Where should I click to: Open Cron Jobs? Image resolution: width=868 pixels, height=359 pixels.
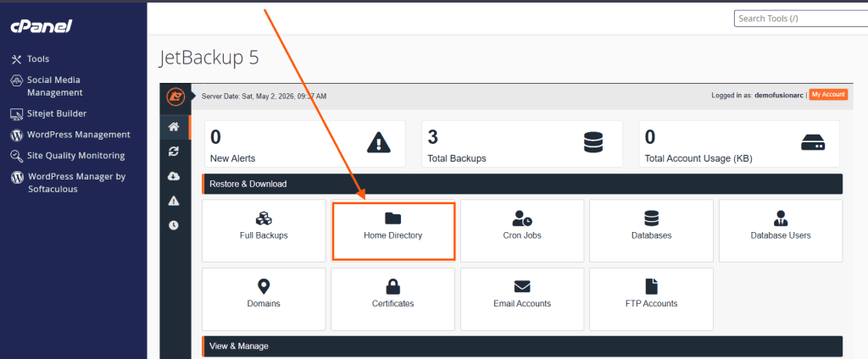click(x=522, y=230)
